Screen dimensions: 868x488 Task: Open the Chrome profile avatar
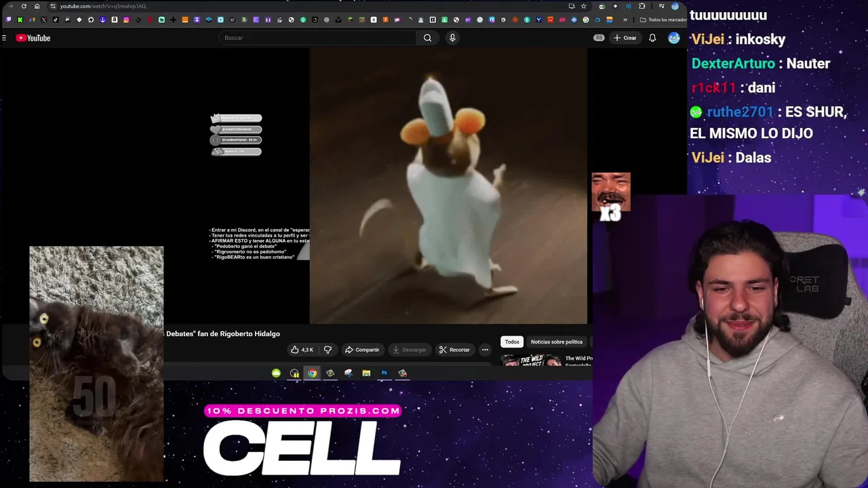(x=675, y=6)
